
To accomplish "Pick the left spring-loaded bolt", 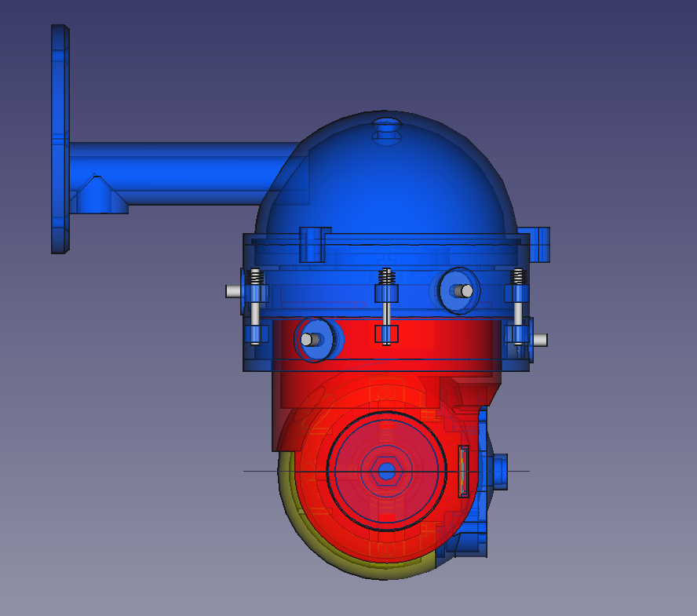I will pyautogui.click(x=255, y=307).
